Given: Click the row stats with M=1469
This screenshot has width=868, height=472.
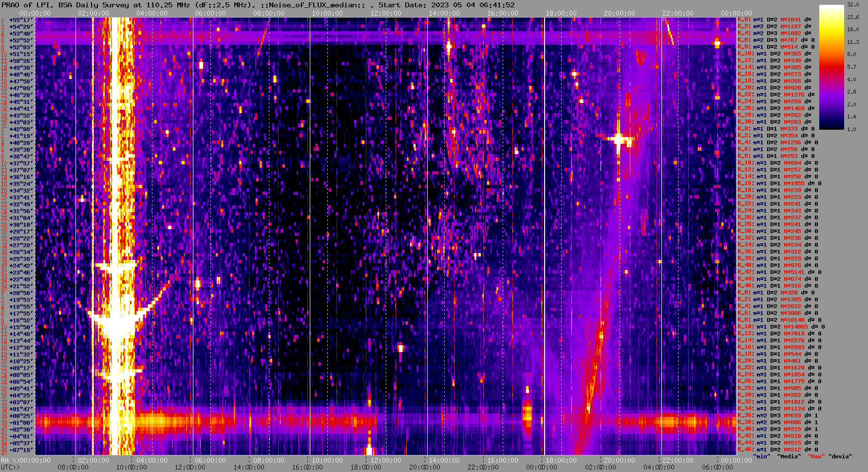Looking at the screenshot, I should pyautogui.click(x=776, y=108).
